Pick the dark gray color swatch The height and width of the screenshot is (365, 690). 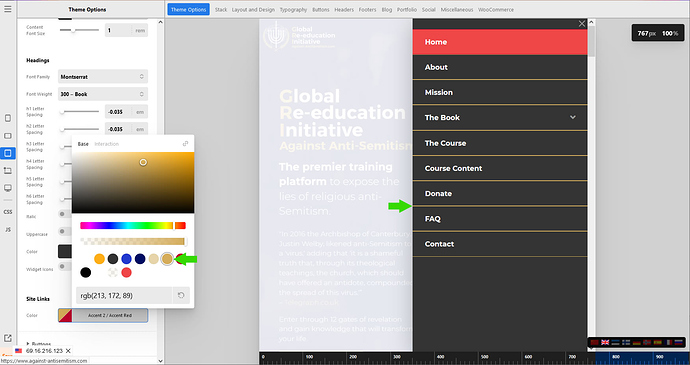(x=113, y=259)
